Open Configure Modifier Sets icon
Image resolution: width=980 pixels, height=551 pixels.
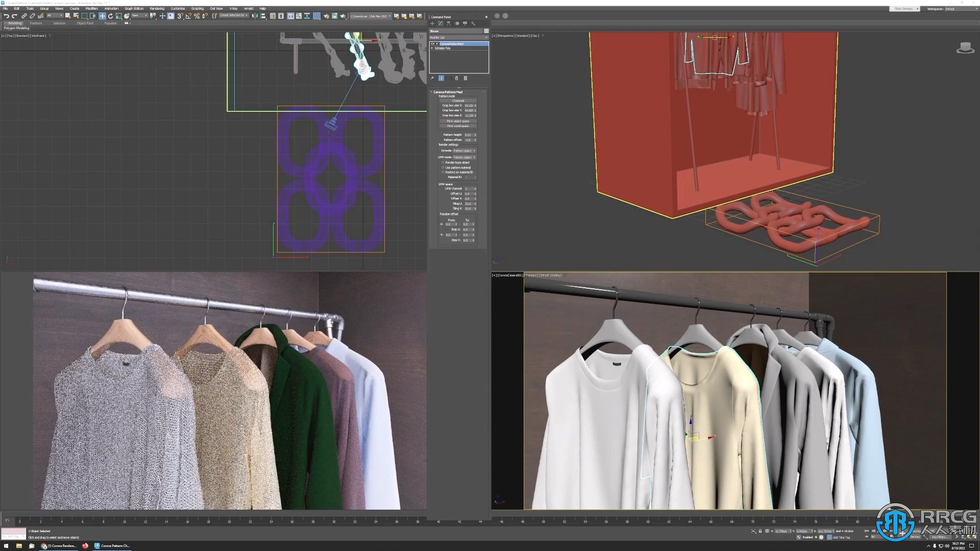465,78
